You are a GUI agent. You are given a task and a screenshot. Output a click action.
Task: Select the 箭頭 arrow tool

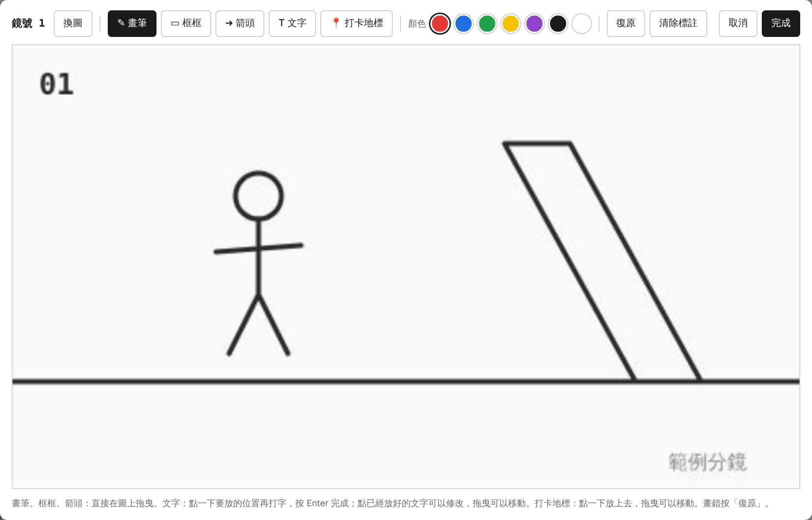[x=240, y=24]
